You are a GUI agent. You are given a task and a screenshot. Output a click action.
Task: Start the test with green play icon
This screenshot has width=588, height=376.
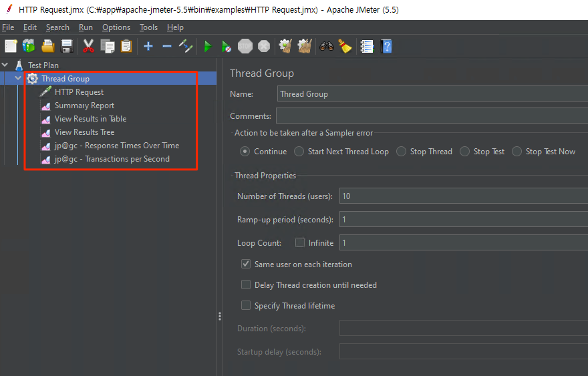(207, 47)
